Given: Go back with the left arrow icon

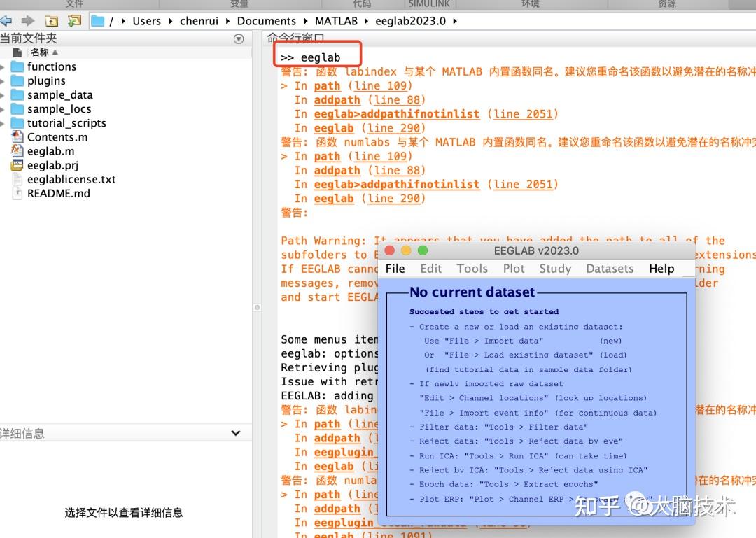Looking at the screenshot, I should coord(6,21).
